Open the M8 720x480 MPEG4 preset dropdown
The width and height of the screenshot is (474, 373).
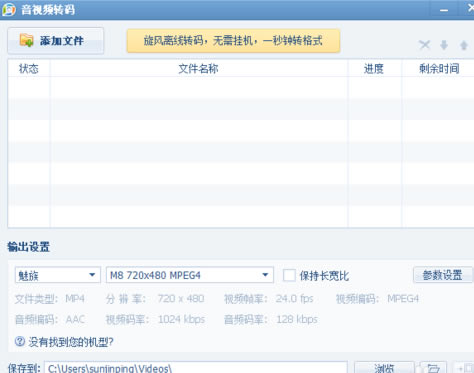coord(190,275)
